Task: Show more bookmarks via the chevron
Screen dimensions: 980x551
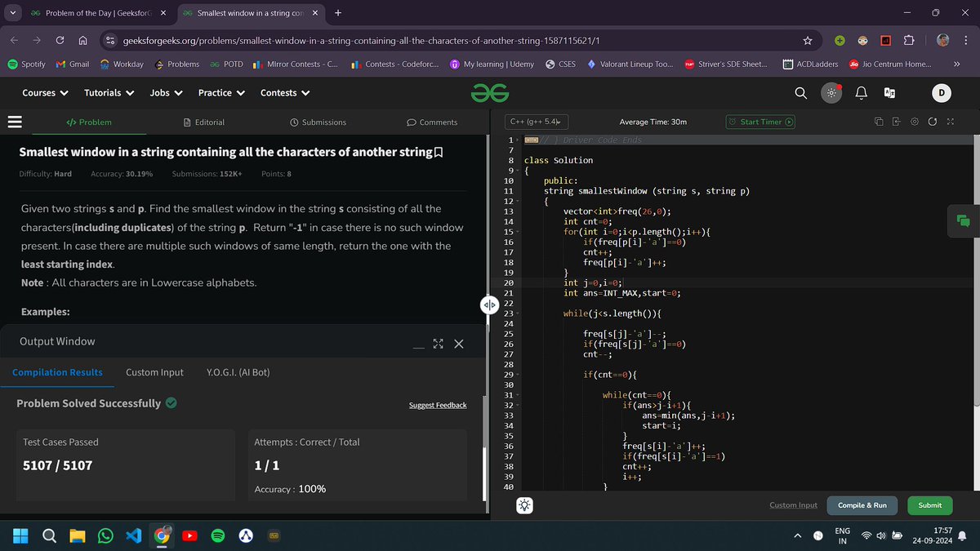Action: point(956,64)
